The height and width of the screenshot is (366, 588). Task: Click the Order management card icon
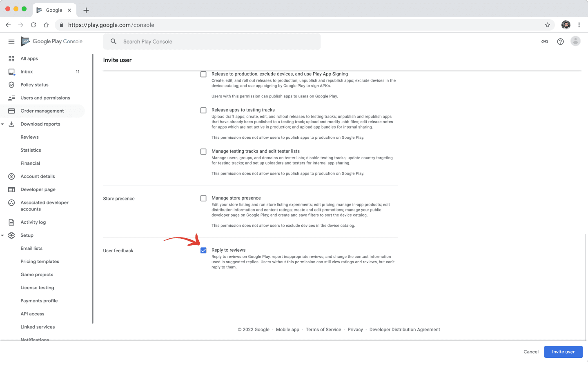11,111
